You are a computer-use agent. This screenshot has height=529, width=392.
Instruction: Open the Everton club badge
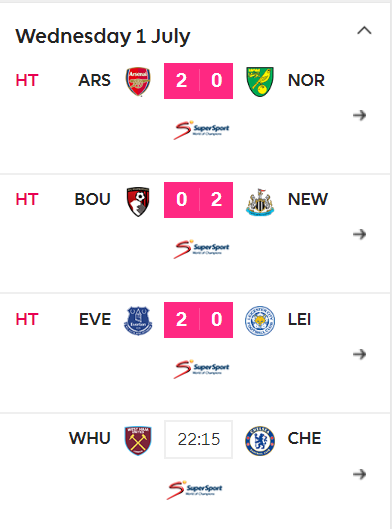tap(138, 321)
